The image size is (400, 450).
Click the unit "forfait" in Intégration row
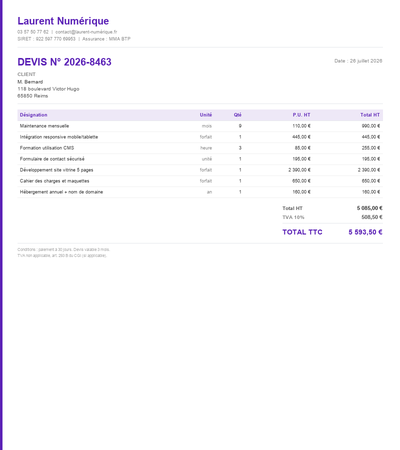(x=206, y=137)
